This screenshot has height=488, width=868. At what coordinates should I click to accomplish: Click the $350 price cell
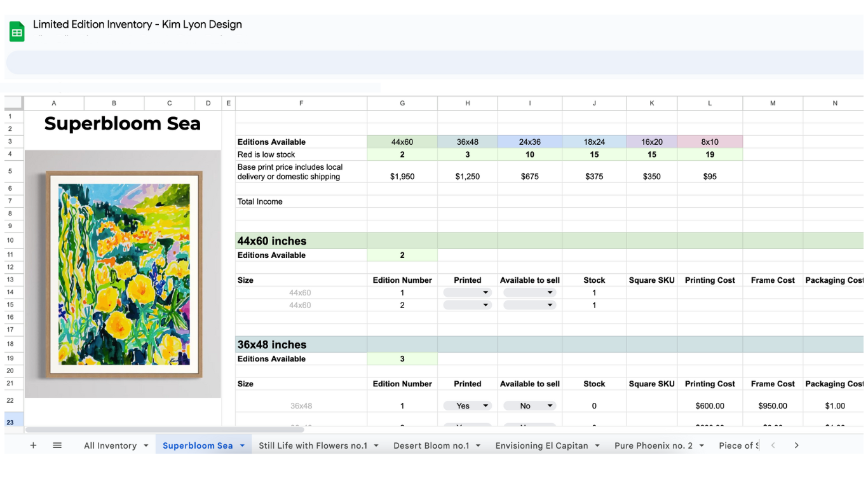(x=652, y=172)
